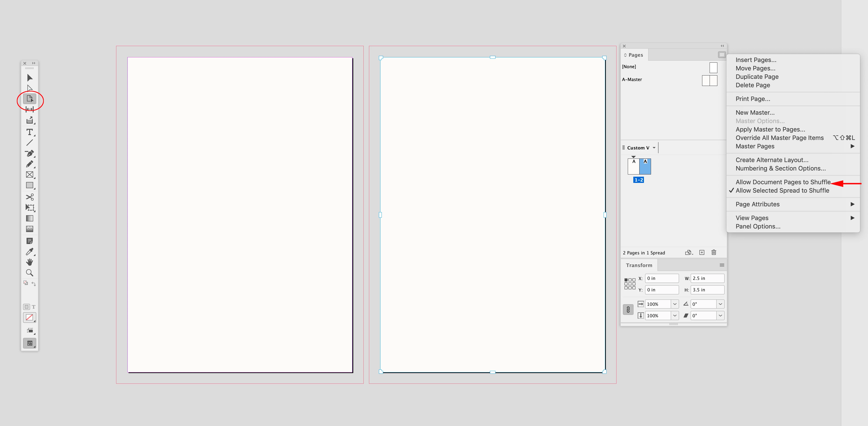868x426 pixels.
Task: Select the Pen tool
Action: pos(30,153)
